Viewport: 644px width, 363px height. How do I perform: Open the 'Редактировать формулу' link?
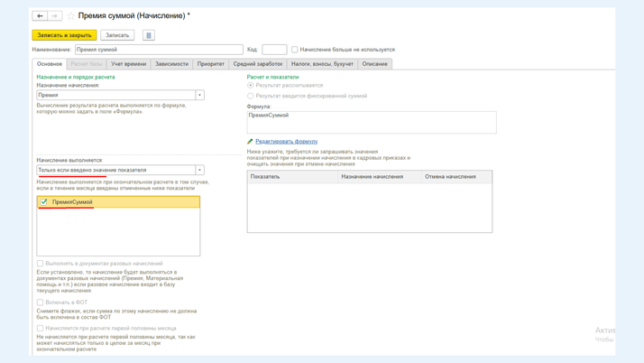(286, 142)
